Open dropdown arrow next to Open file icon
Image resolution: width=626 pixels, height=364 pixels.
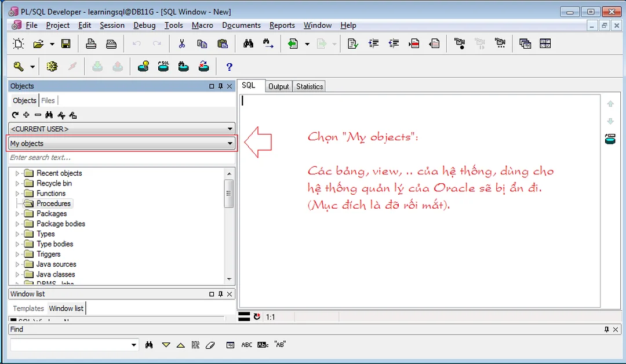coord(52,44)
